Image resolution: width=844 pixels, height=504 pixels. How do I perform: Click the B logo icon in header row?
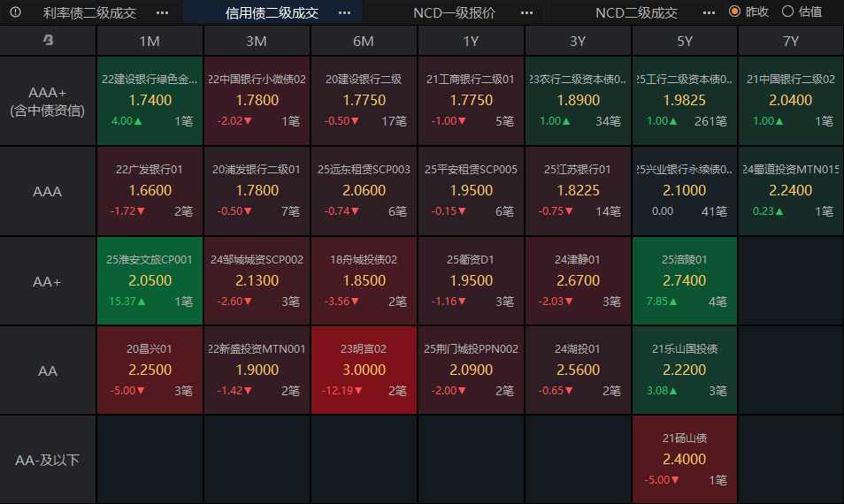[x=48, y=40]
